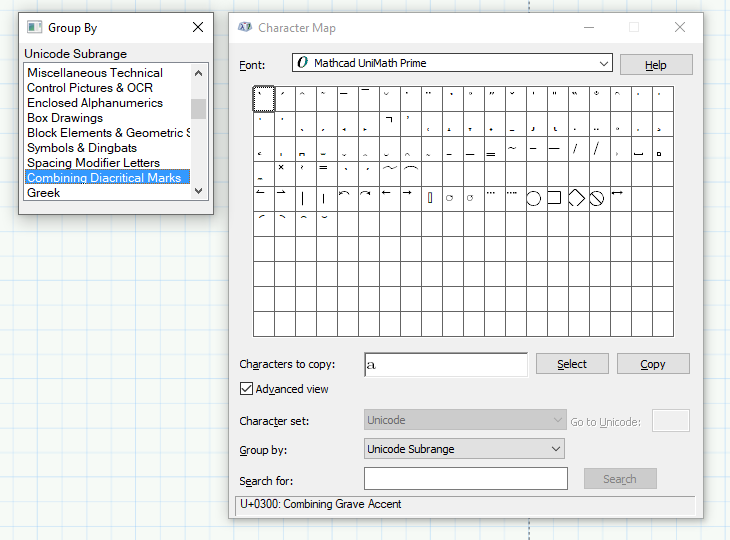
Task: Click the Copy button
Action: coord(653,364)
